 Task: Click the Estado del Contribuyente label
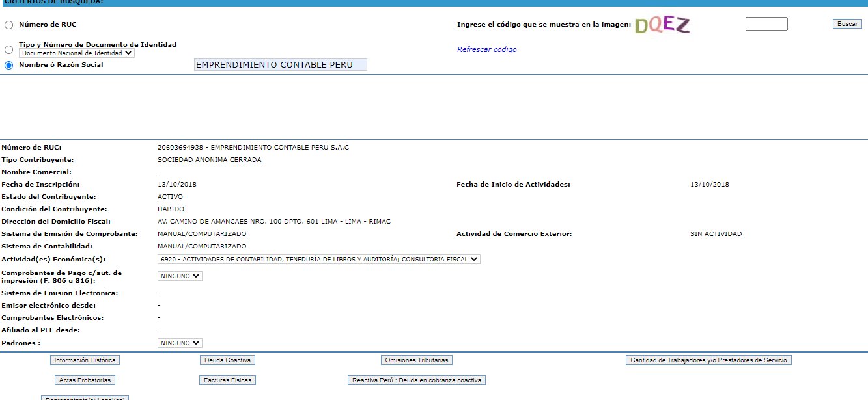48,197
